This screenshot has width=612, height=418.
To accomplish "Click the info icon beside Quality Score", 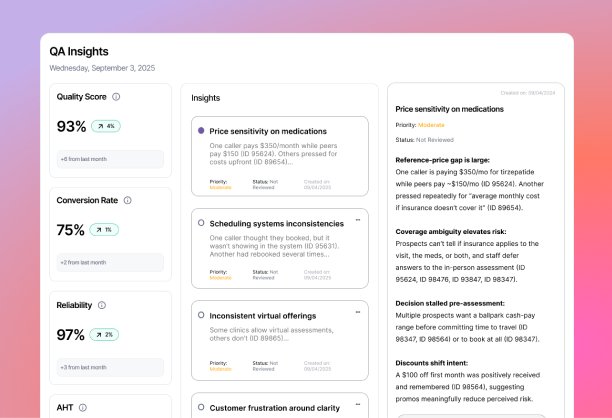I will (116, 97).
